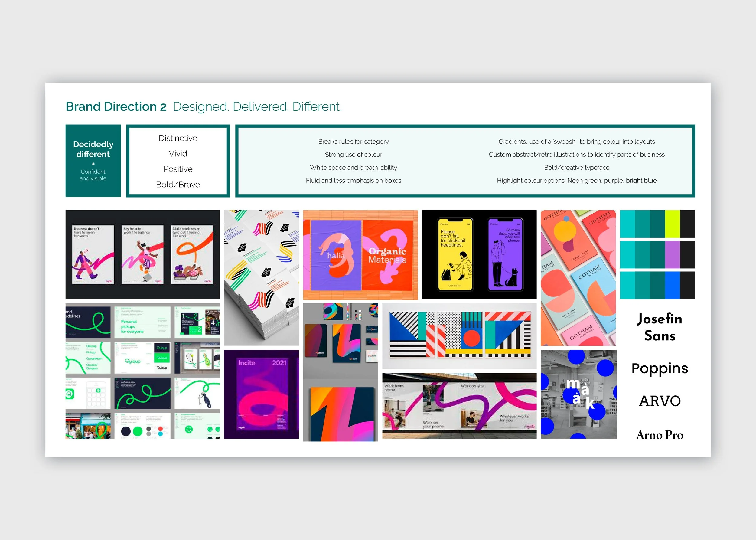Click the geometric striped pattern artwork
This screenshot has width=756, height=540.
click(x=460, y=335)
